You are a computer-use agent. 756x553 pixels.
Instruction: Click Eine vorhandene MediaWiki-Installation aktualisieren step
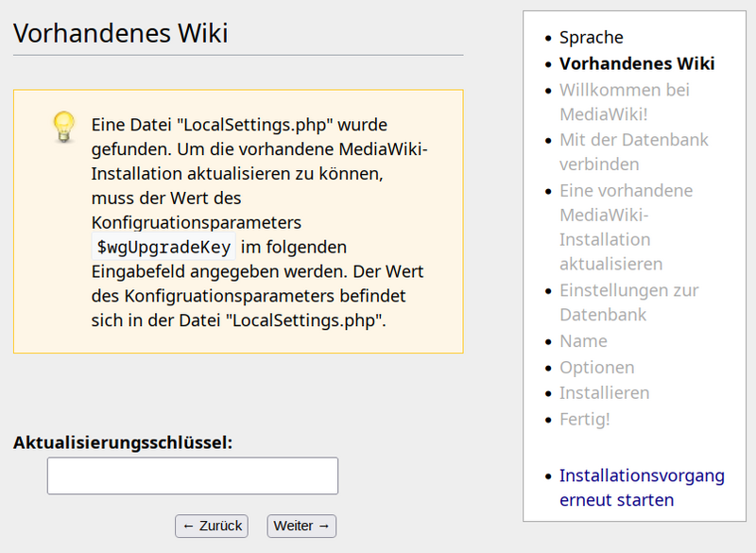coord(626,227)
